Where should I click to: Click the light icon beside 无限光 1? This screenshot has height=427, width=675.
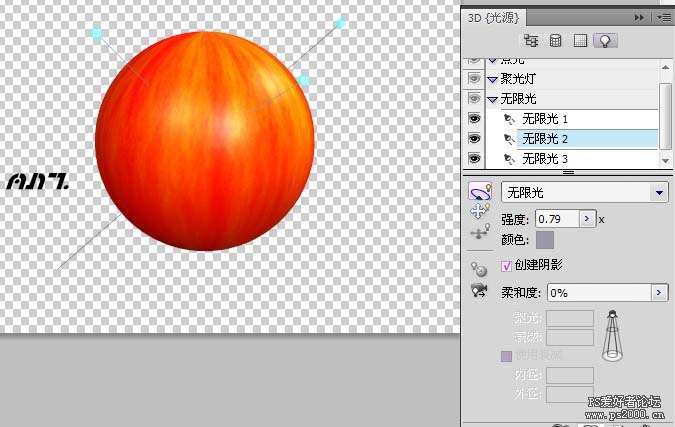(x=509, y=119)
